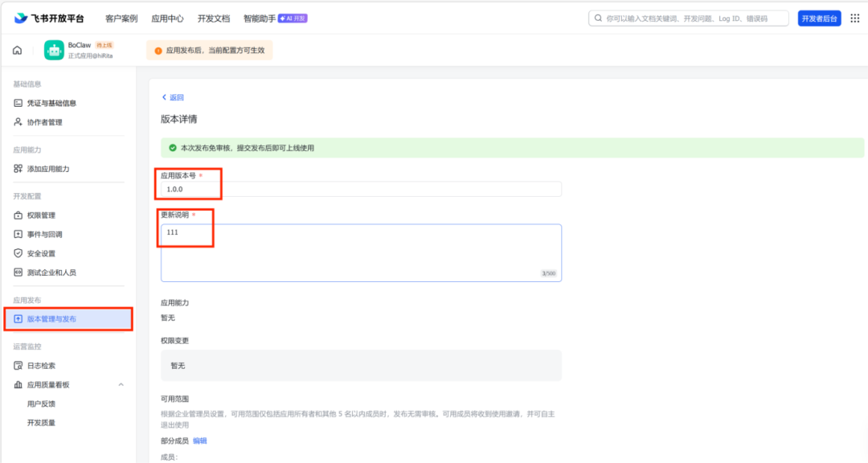Open 应用中心 in top navigation
This screenshot has width=868, height=463.
167,18
